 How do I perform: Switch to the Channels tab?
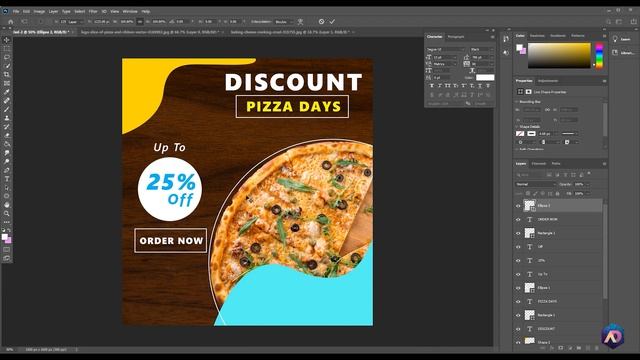pyautogui.click(x=539, y=164)
